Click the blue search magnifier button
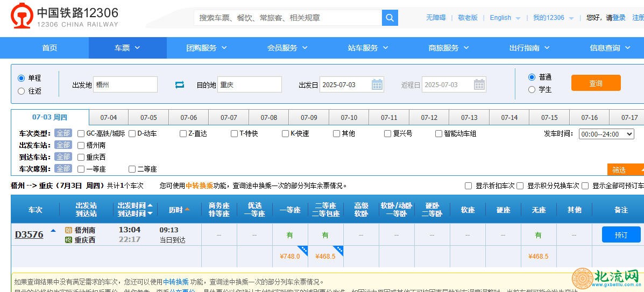This screenshot has height=292, width=644. click(390, 18)
